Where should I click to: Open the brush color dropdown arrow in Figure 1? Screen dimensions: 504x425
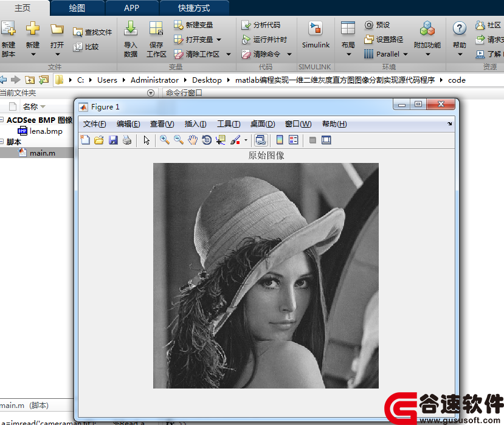[x=246, y=140]
